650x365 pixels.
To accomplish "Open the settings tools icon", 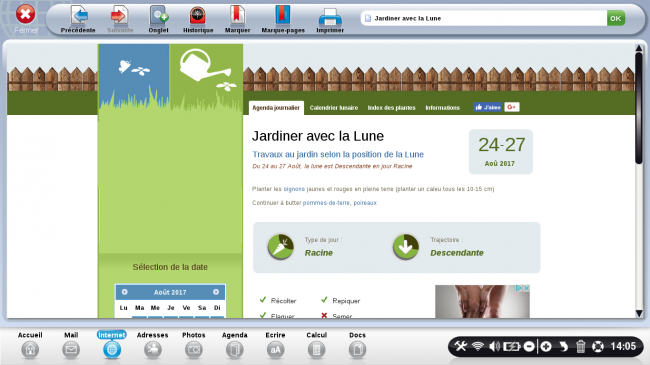I will click(461, 346).
